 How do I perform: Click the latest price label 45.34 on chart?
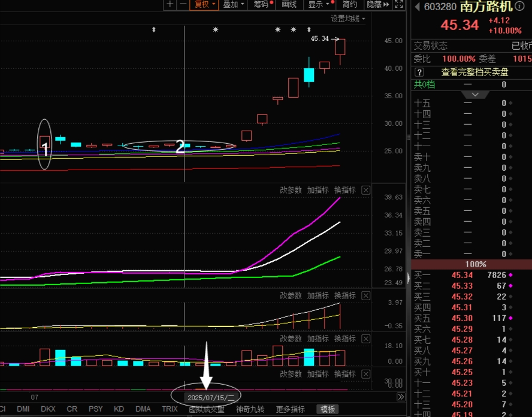click(x=319, y=39)
